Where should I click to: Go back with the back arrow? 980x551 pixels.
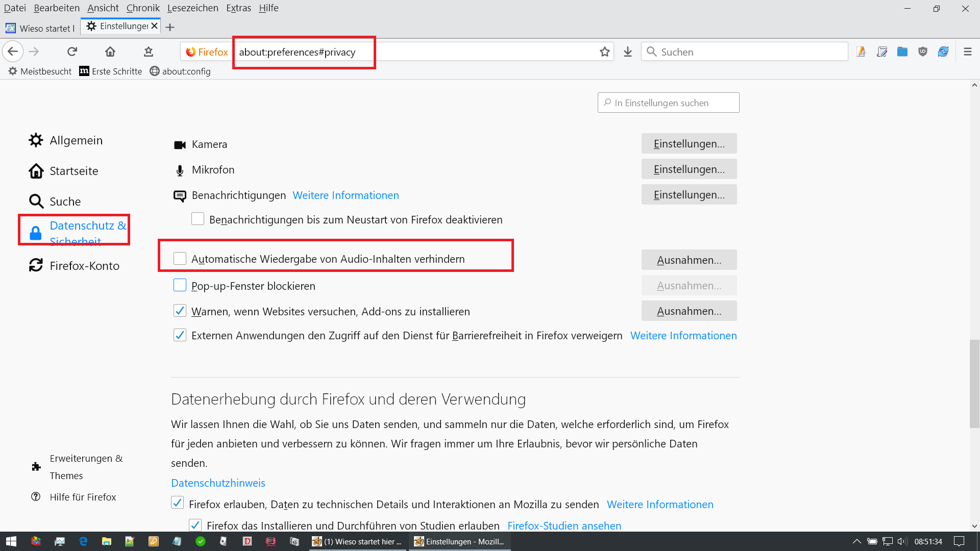[13, 52]
